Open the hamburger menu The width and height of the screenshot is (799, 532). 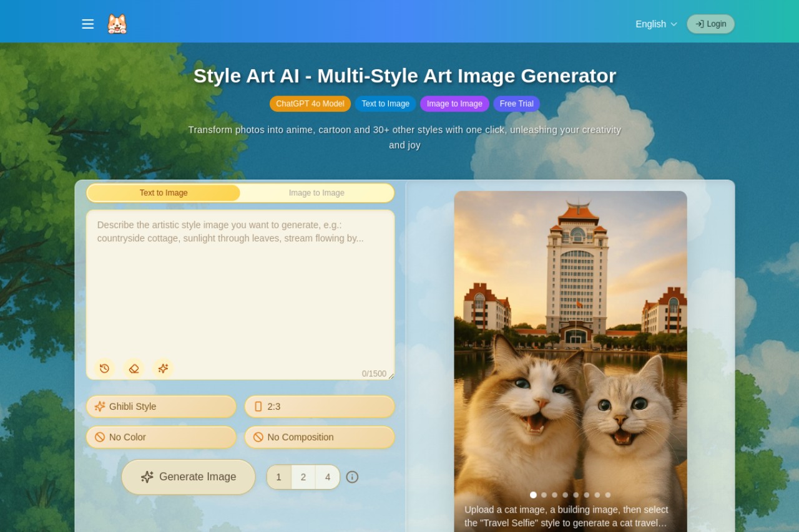click(x=87, y=24)
